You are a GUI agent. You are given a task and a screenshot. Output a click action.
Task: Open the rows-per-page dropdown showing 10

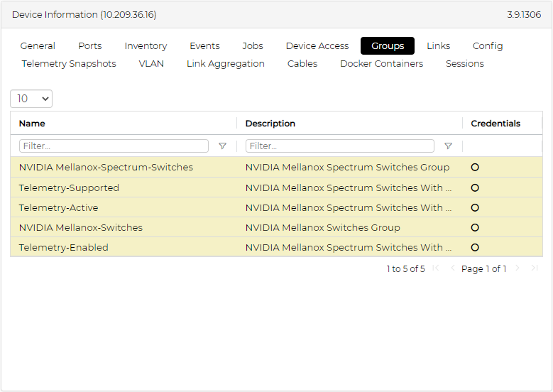(31, 99)
